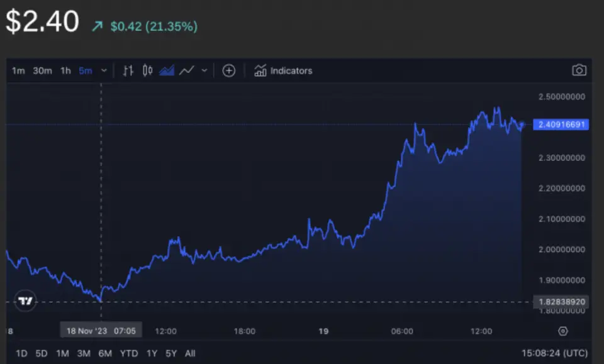The width and height of the screenshot is (604, 364).
Task: Click the TradingView logo on chart
Action: (25, 302)
